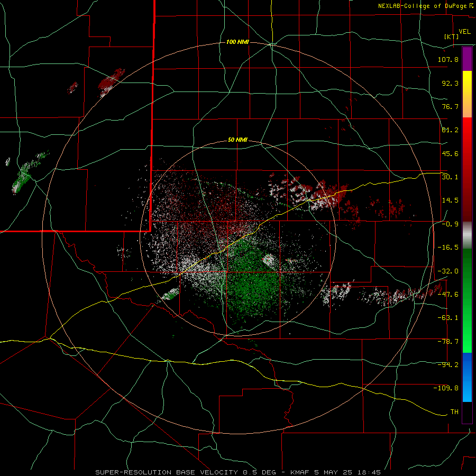
Task: Click the -94.2 velocity scale value
Action: click(x=448, y=365)
